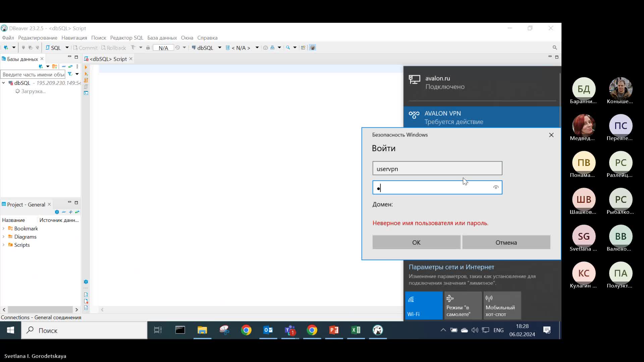Open the База данных menu
This screenshot has width=644, height=362.
(x=162, y=38)
